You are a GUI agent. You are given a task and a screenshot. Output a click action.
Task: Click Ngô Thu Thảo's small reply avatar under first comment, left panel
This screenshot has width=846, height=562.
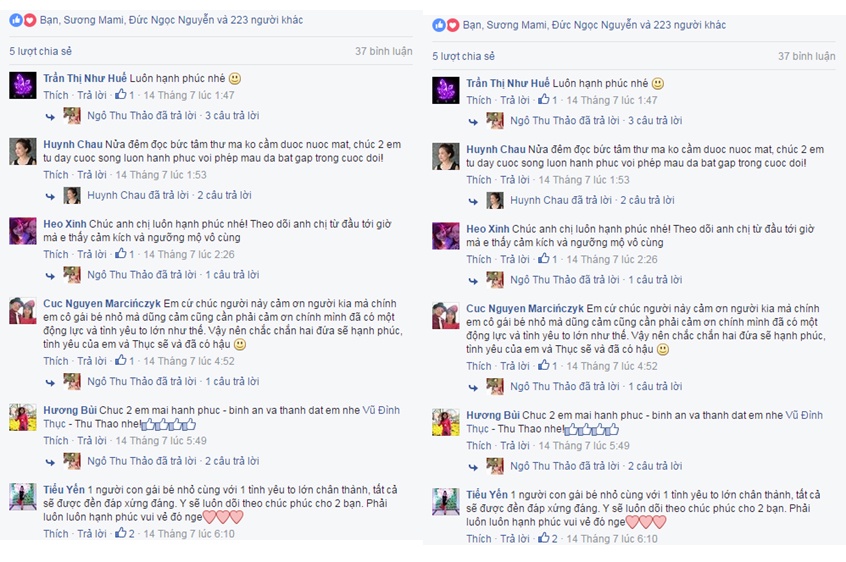(72, 116)
